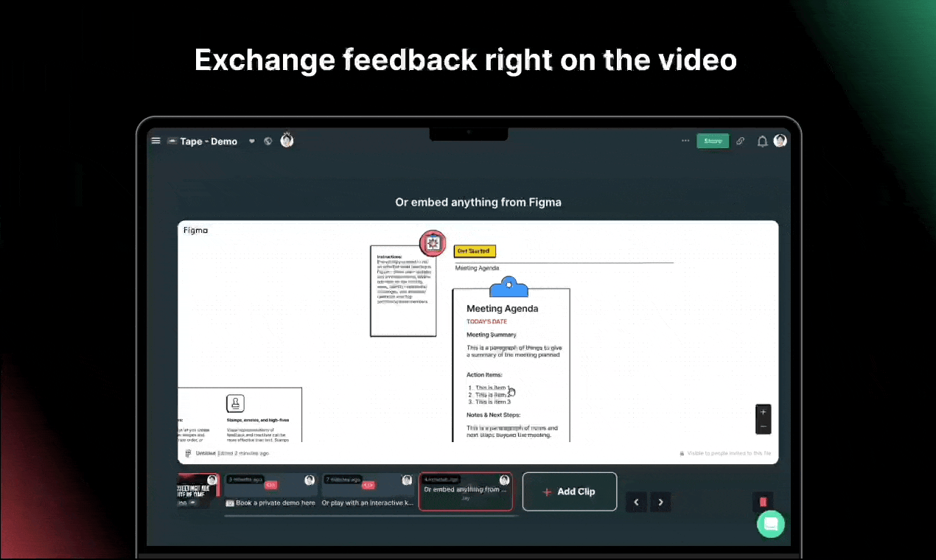The width and height of the screenshot is (936, 560).
Task: Open the three-dots more options menu
Action: coord(685,141)
